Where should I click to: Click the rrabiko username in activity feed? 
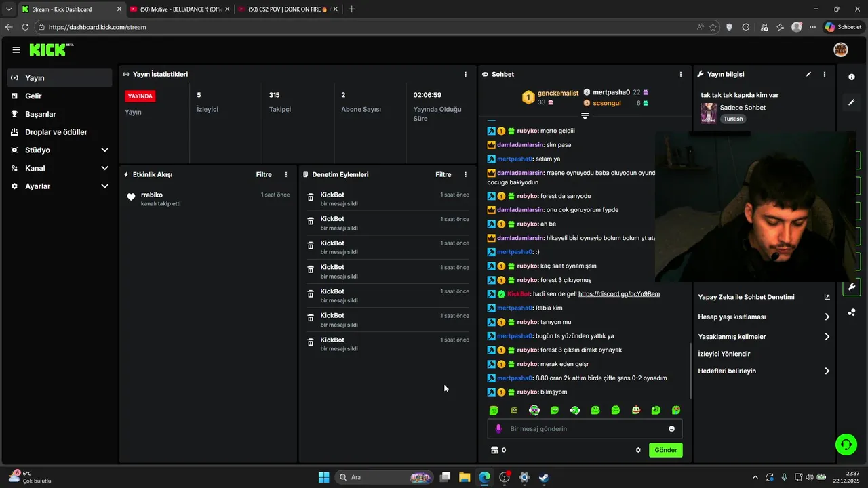(152, 195)
